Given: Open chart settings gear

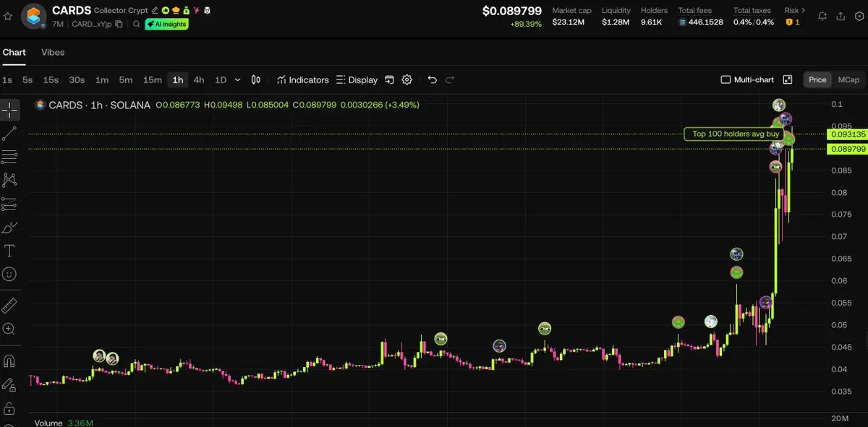Looking at the screenshot, I should pyautogui.click(x=407, y=79).
